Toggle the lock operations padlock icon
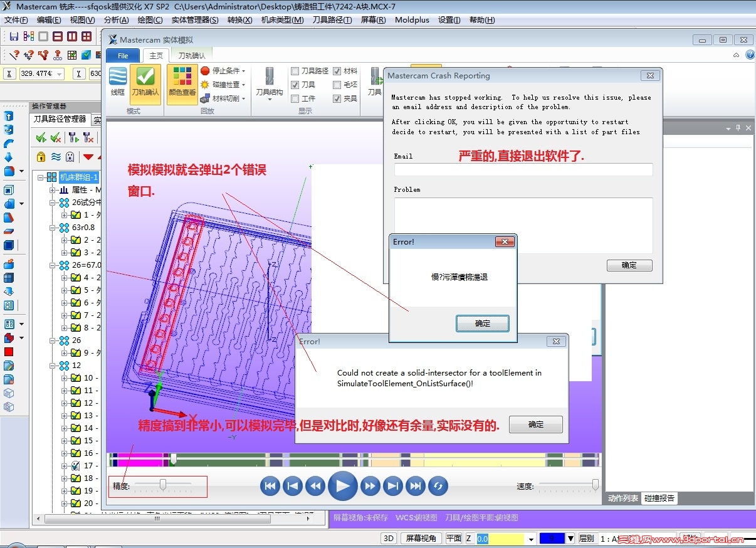 tap(41, 157)
